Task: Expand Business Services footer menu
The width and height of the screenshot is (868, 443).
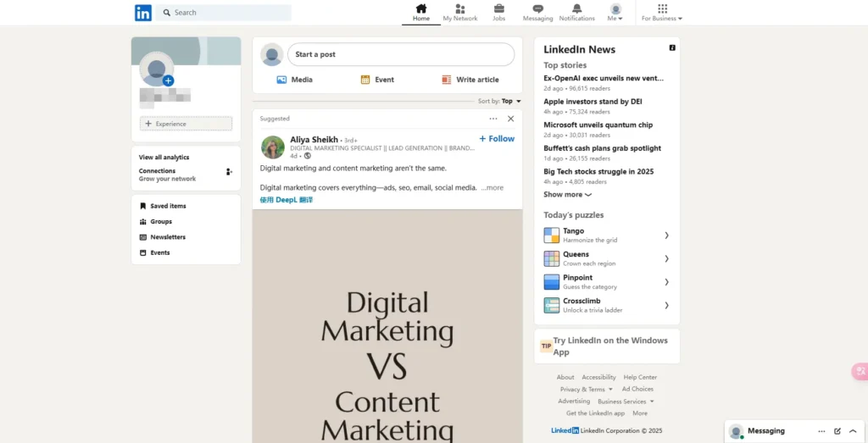Action: pos(626,401)
